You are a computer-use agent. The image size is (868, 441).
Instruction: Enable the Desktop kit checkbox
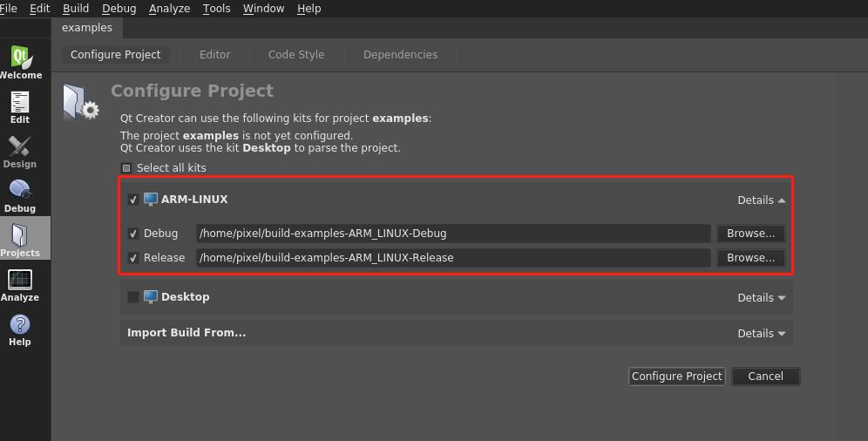coord(132,297)
